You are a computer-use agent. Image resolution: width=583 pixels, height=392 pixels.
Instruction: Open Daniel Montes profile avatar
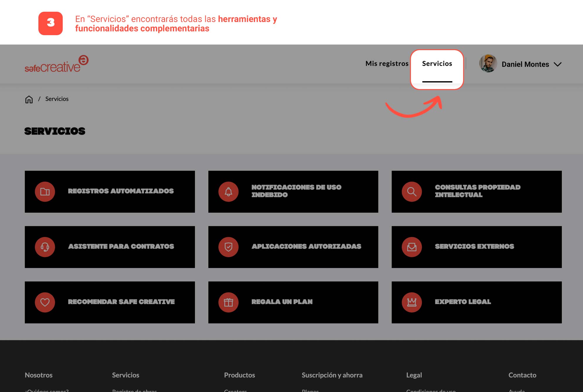(x=488, y=64)
